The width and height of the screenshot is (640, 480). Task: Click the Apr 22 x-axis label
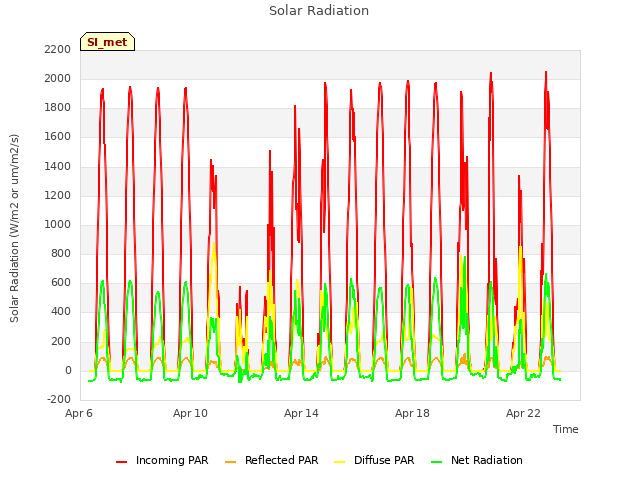[x=523, y=413]
